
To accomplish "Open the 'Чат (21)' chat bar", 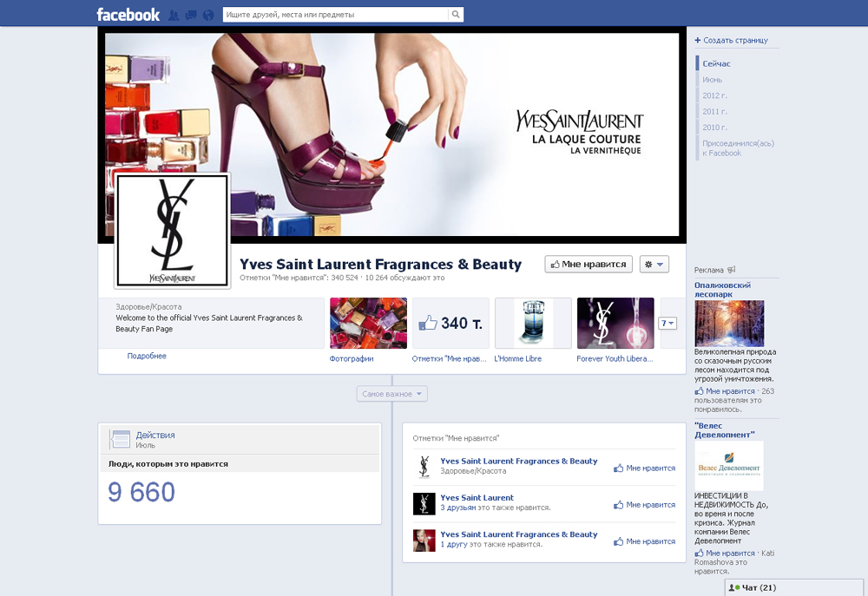I will [x=795, y=587].
